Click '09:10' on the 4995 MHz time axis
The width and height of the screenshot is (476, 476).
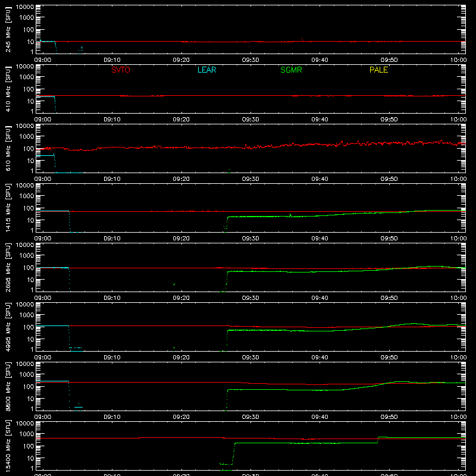[x=112, y=358]
